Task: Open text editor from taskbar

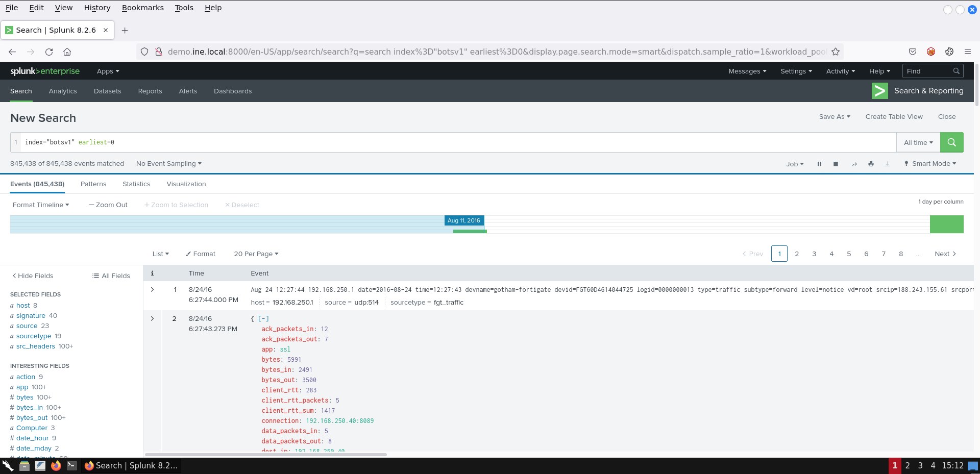Action: 40,465
